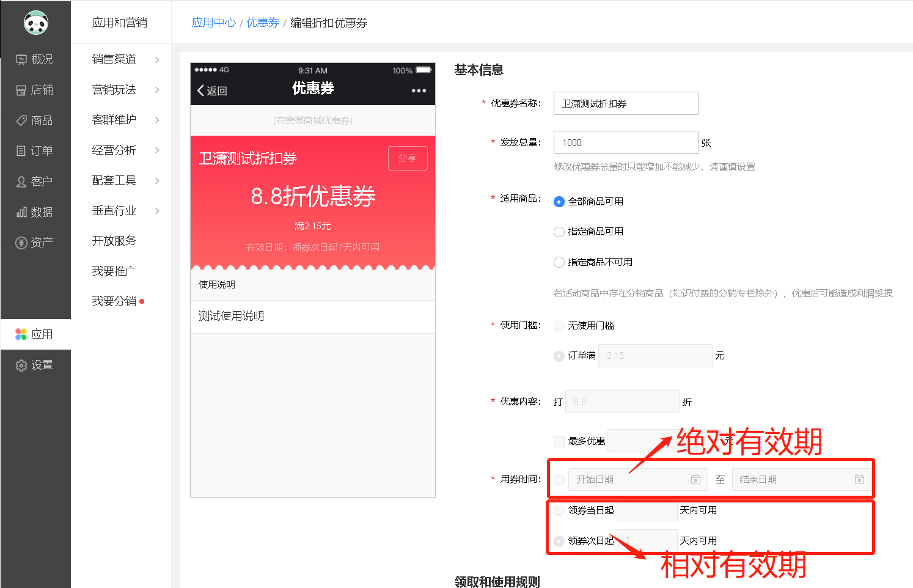Select the date-range 用券时间 radio button
The width and height of the screenshot is (913, 588).
pyautogui.click(x=559, y=480)
